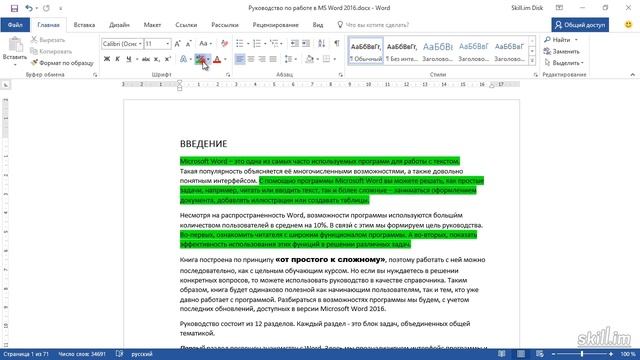Open the font name dropdown
640x360 pixels.
click(140, 44)
